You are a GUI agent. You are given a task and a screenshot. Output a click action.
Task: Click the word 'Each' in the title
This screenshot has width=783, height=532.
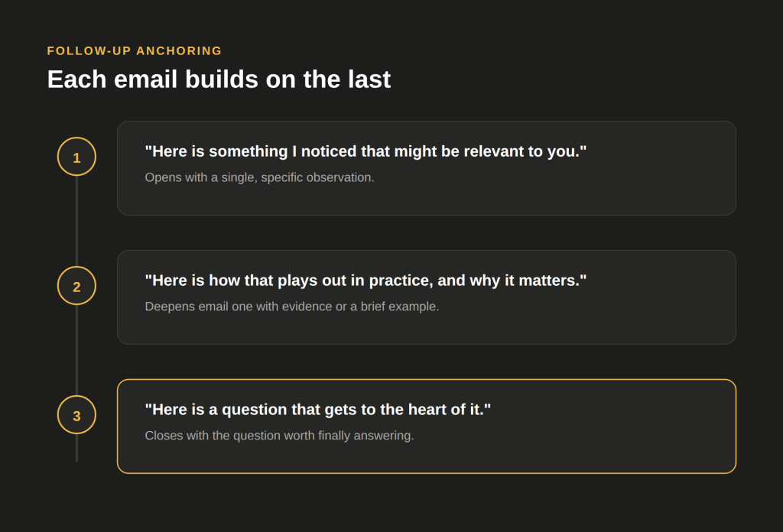point(76,79)
